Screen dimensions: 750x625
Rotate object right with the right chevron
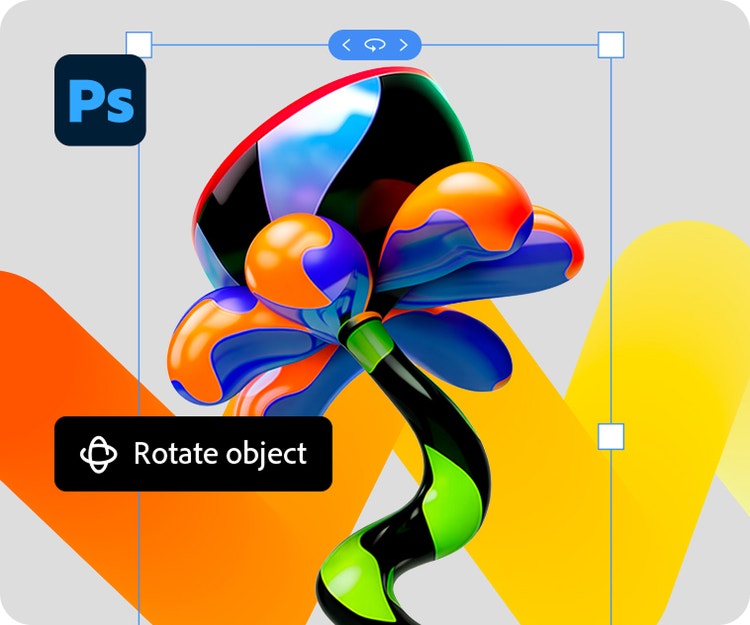403,45
